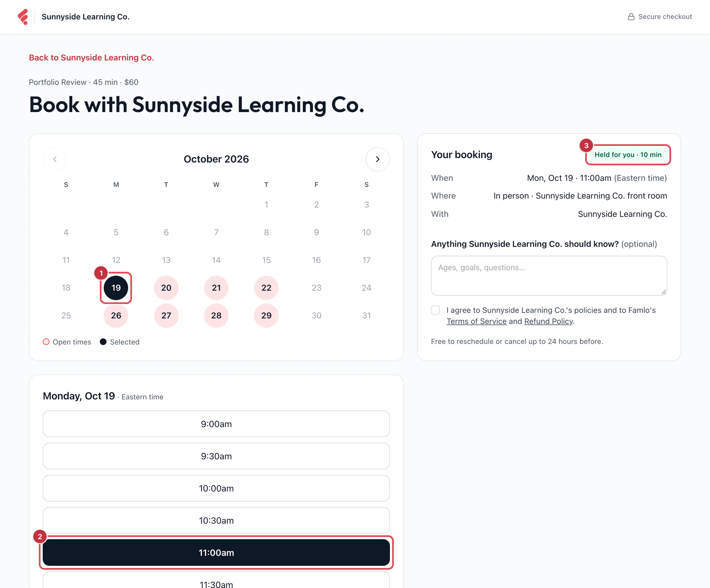The width and height of the screenshot is (710, 588).
Task: Choose the 11:30am time slot
Action: tap(216, 580)
